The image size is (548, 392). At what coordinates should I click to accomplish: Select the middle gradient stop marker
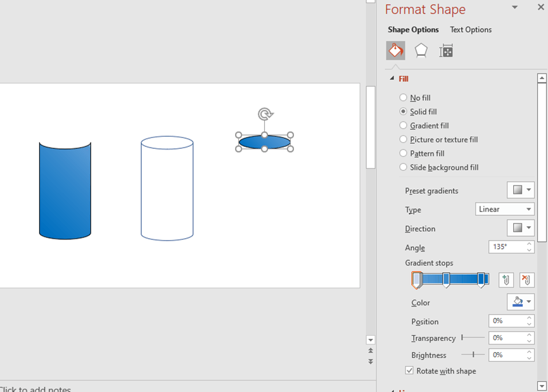(x=446, y=280)
